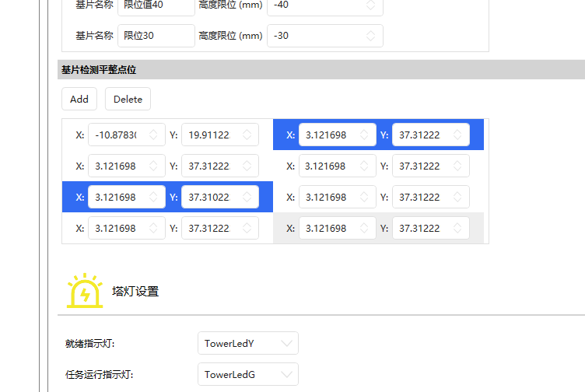This screenshot has height=392, width=585.
Task: Click the stepper arrows on the -30 height limit
Action: [371, 36]
